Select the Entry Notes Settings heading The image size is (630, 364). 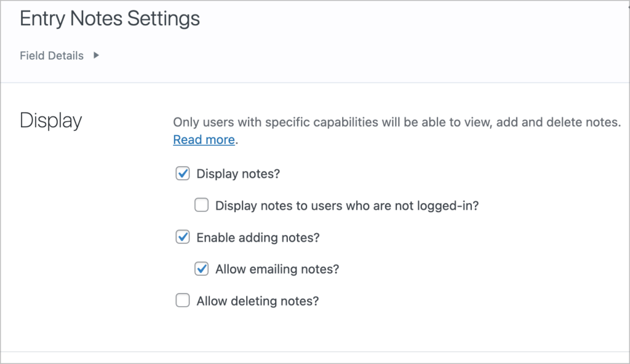(110, 19)
